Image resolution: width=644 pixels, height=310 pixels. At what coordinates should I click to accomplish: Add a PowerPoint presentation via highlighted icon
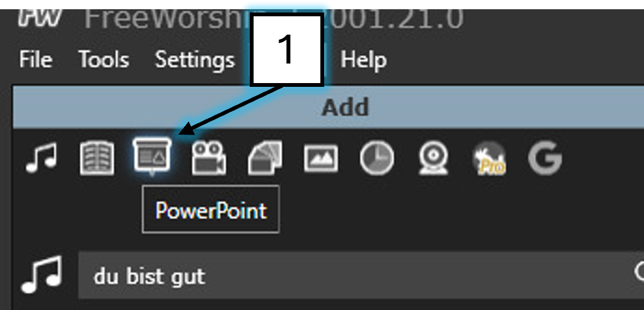(x=153, y=156)
